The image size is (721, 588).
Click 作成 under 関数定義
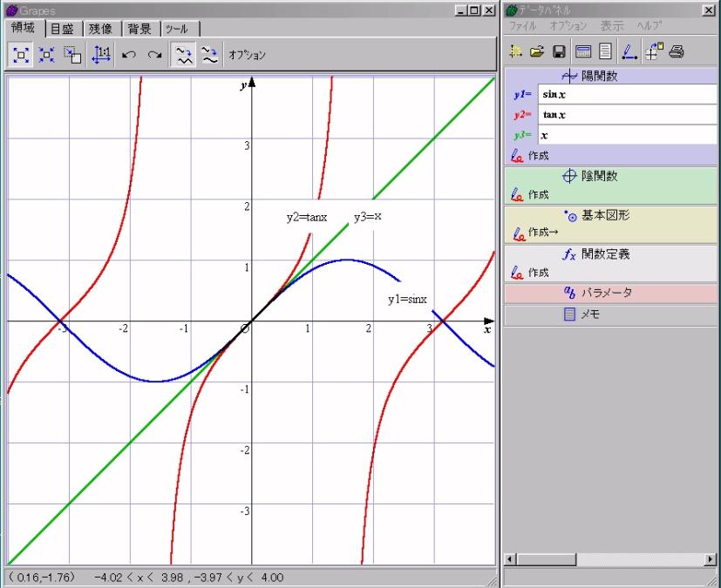530,273
